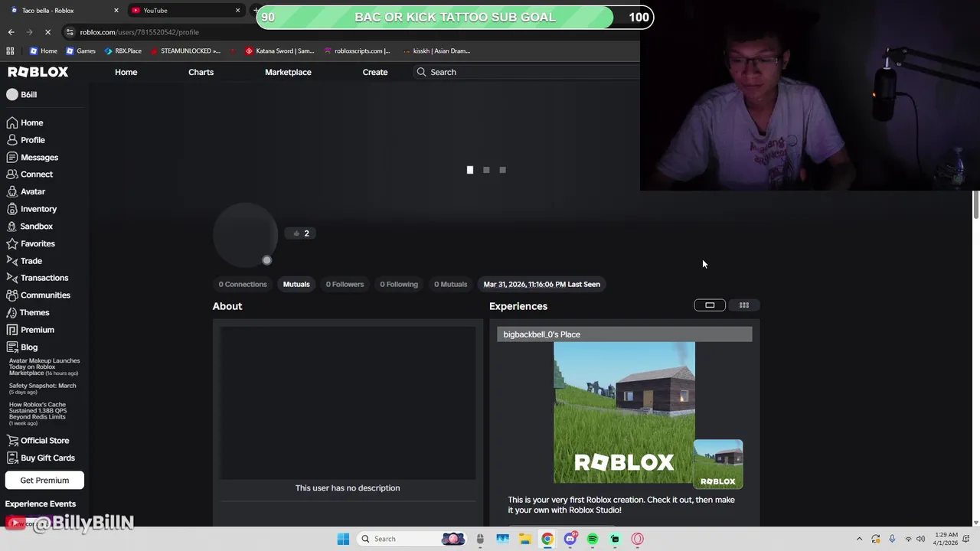The width and height of the screenshot is (980, 551).
Task: View the 0 Following list
Action: (x=399, y=284)
